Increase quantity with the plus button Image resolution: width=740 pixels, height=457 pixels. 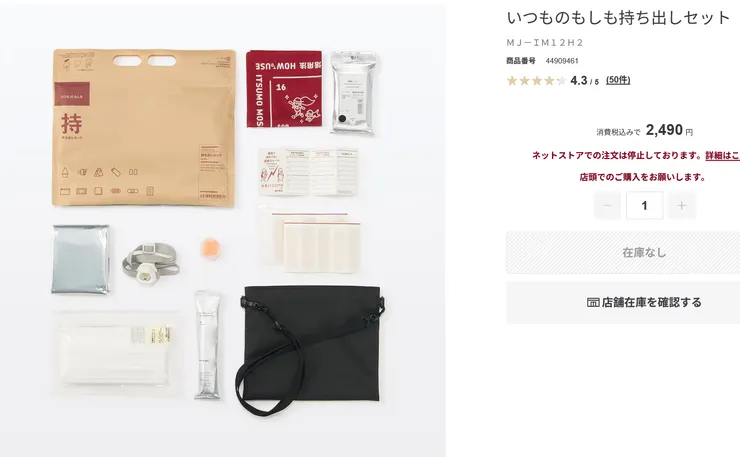click(x=681, y=205)
